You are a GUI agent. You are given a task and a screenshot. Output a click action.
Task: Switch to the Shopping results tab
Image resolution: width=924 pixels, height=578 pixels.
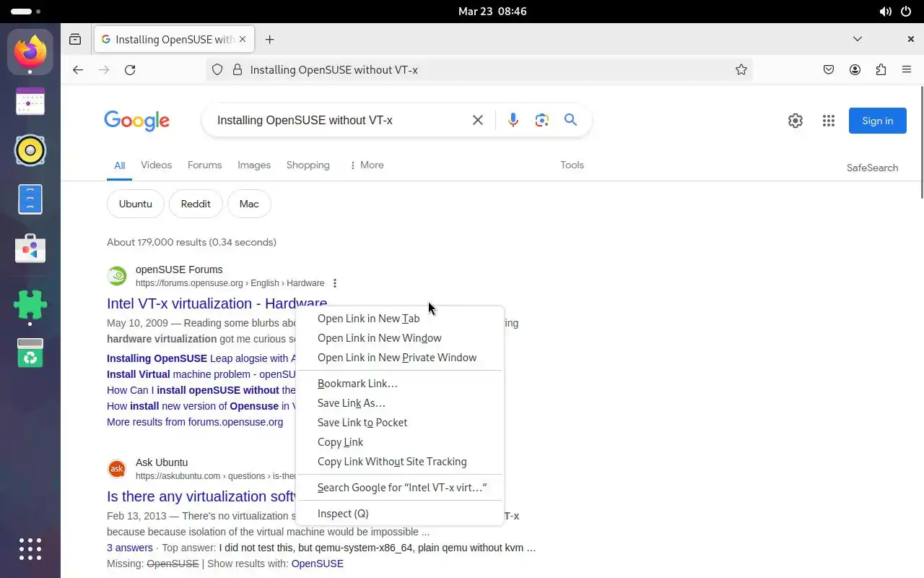[x=308, y=165]
